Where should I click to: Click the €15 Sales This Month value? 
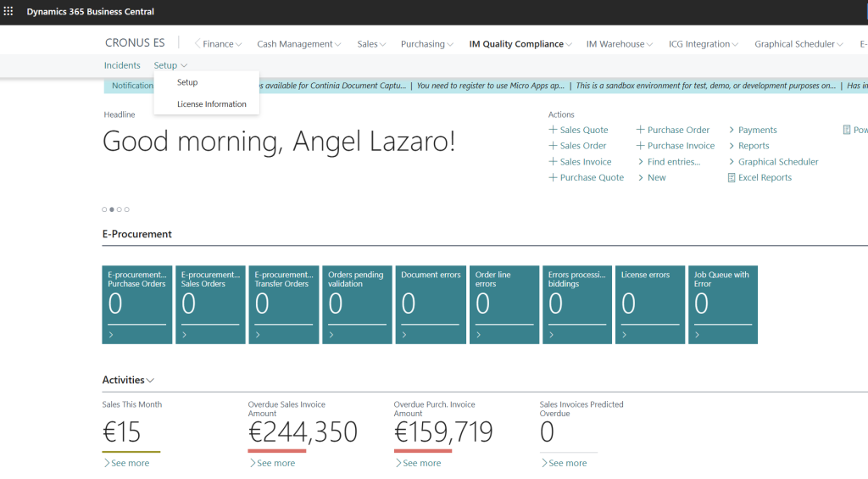pyautogui.click(x=122, y=432)
